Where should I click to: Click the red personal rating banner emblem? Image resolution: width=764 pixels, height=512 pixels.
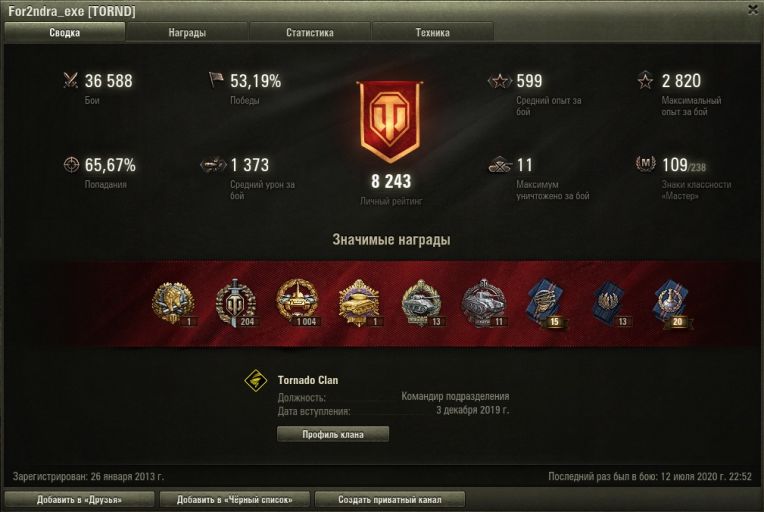[389, 121]
